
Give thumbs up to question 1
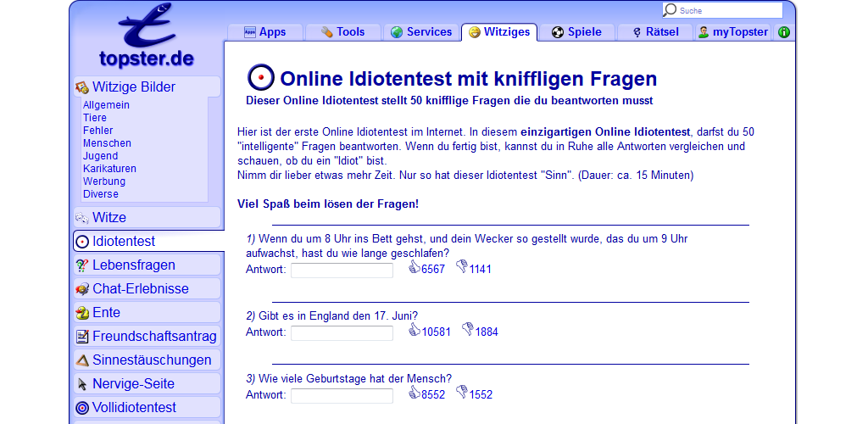pyautogui.click(x=414, y=267)
